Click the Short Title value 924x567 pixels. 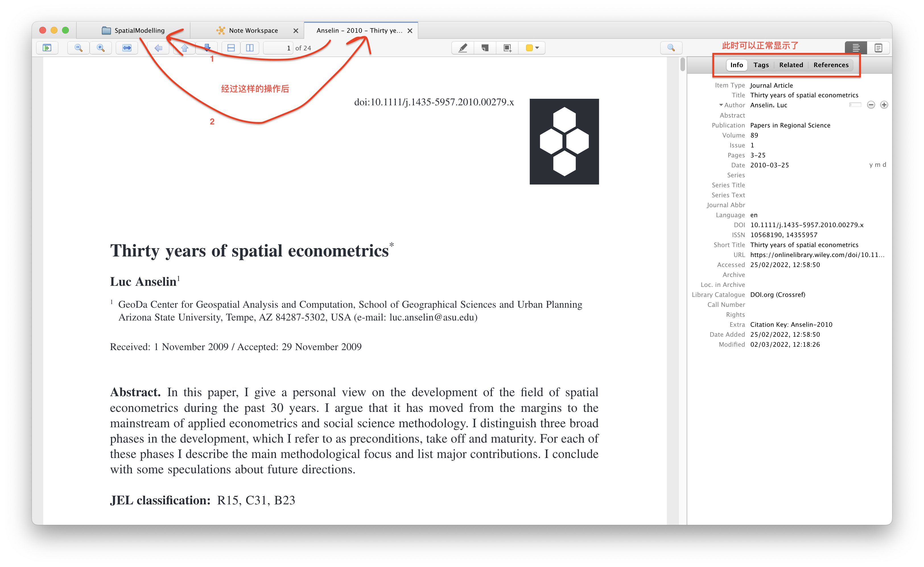coord(804,245)
